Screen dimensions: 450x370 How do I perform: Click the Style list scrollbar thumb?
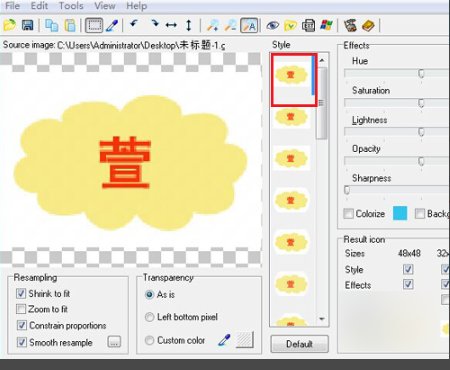322,103
